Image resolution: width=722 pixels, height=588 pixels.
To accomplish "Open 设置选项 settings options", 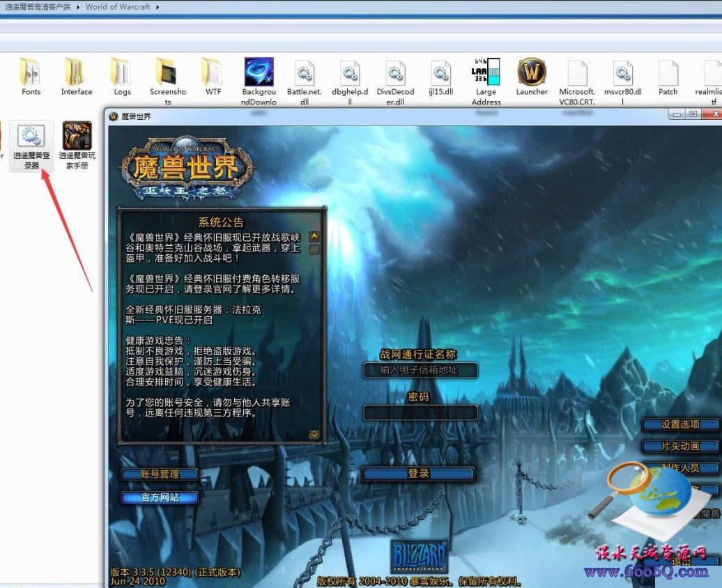I will pos(681,424).
